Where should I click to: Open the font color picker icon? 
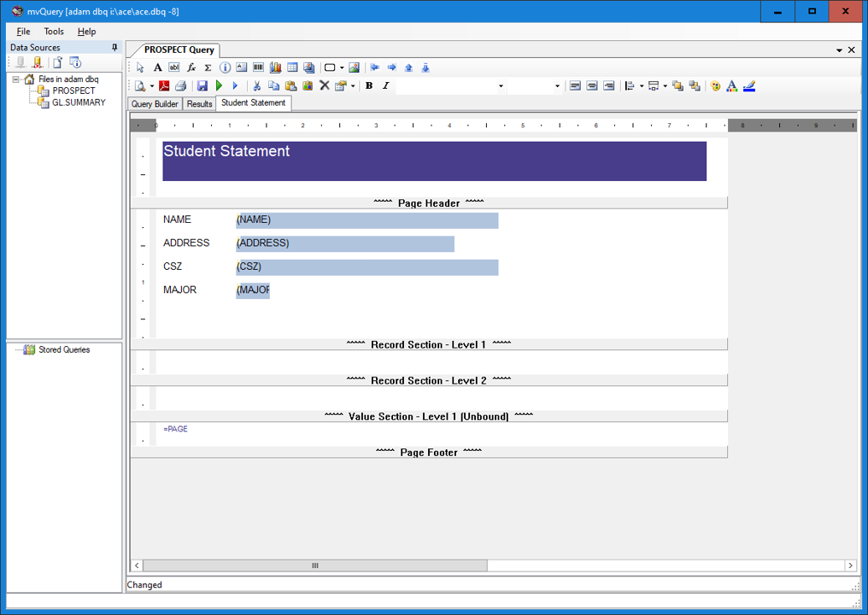(x=732, y=86)
